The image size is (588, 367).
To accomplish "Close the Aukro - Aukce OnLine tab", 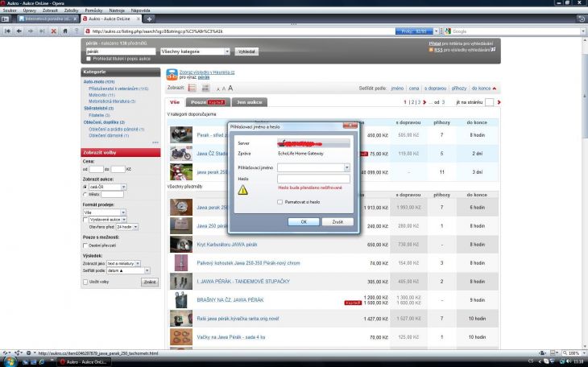I will (x=139, y=19).
